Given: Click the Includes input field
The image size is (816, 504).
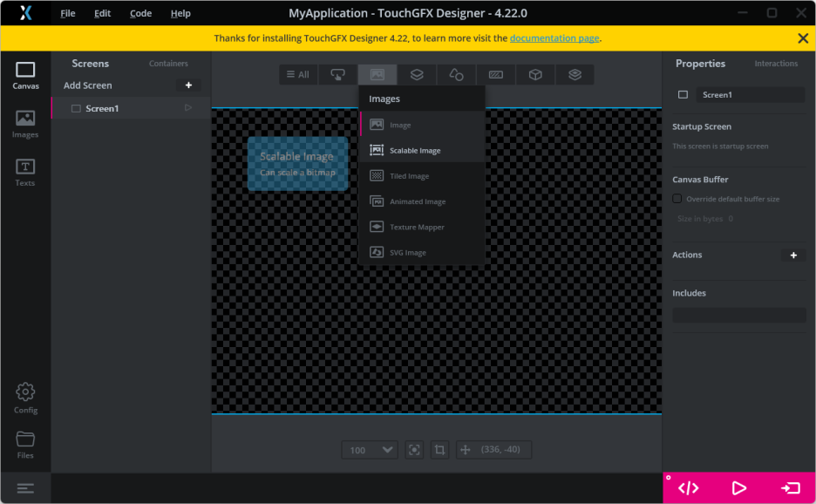Looking at the screenshot, I should click(739, 315).
